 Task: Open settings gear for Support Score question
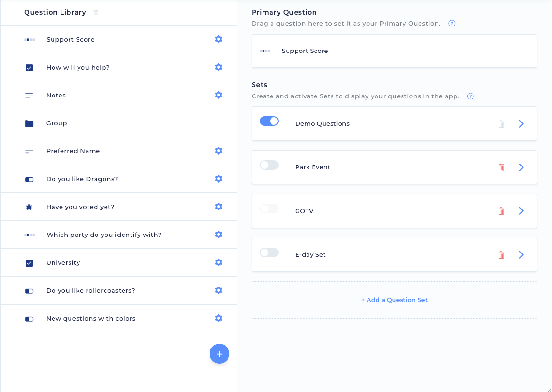[219, 39]
